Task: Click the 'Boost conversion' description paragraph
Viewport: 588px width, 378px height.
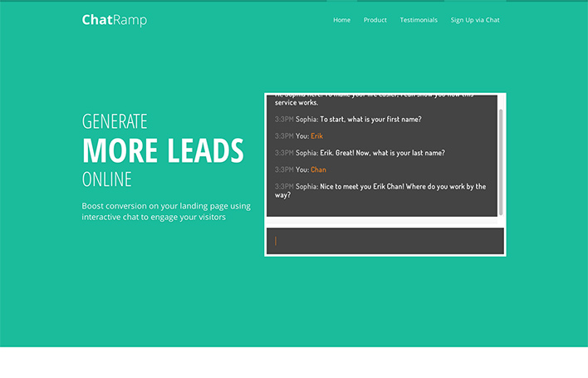Action: tap(165, 211)
